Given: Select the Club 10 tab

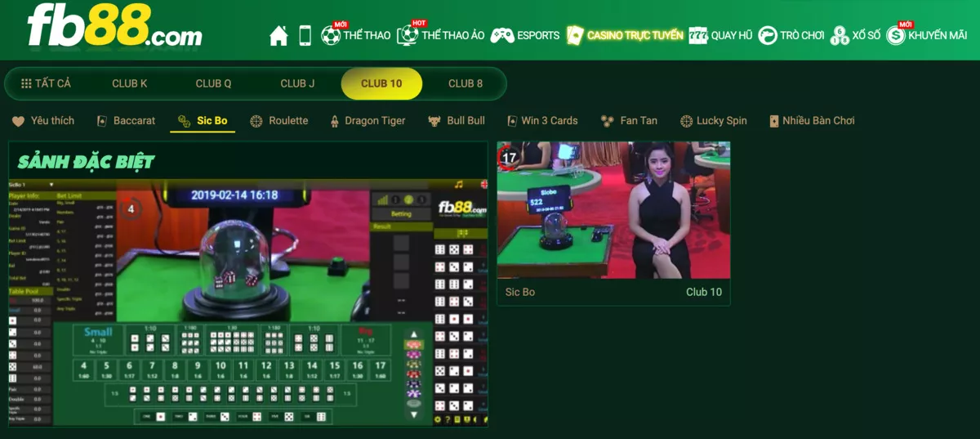Looking at the screenshot, I should [x=381, y=83].
